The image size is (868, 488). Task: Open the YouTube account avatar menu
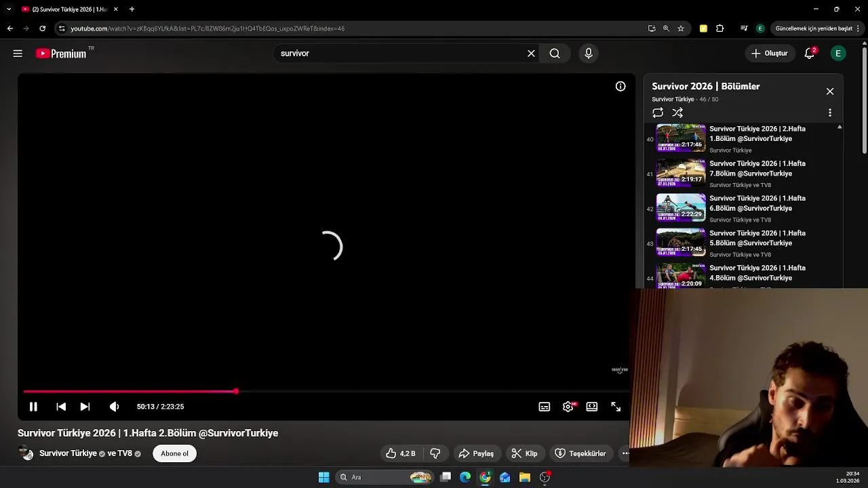[x=838, y=54]
